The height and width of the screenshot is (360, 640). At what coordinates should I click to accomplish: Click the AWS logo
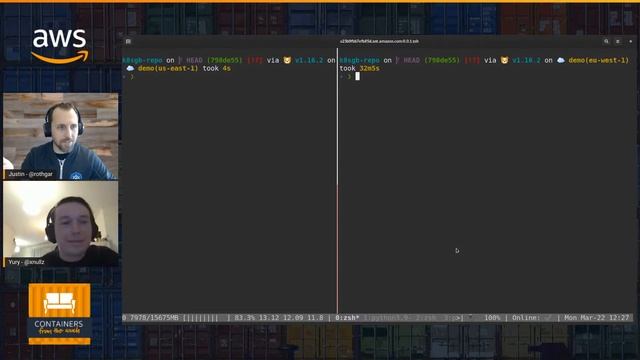(60, 46)
